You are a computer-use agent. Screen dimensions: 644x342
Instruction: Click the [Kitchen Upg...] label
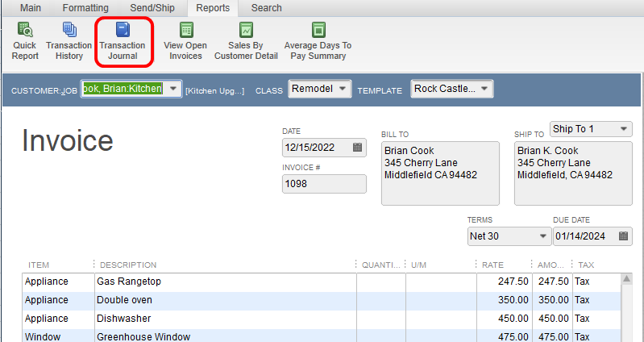pyautogui.click(x=215, y=91)
